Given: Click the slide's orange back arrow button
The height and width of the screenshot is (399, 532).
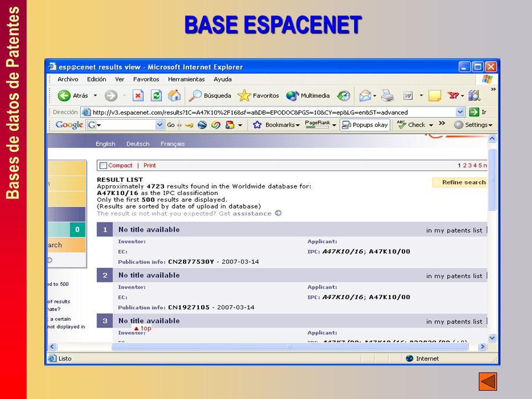Looking at the screenshot, I should point(488,382).
